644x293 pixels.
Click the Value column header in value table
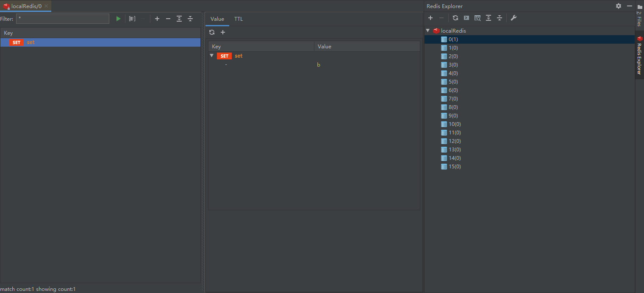pos(367,47)
